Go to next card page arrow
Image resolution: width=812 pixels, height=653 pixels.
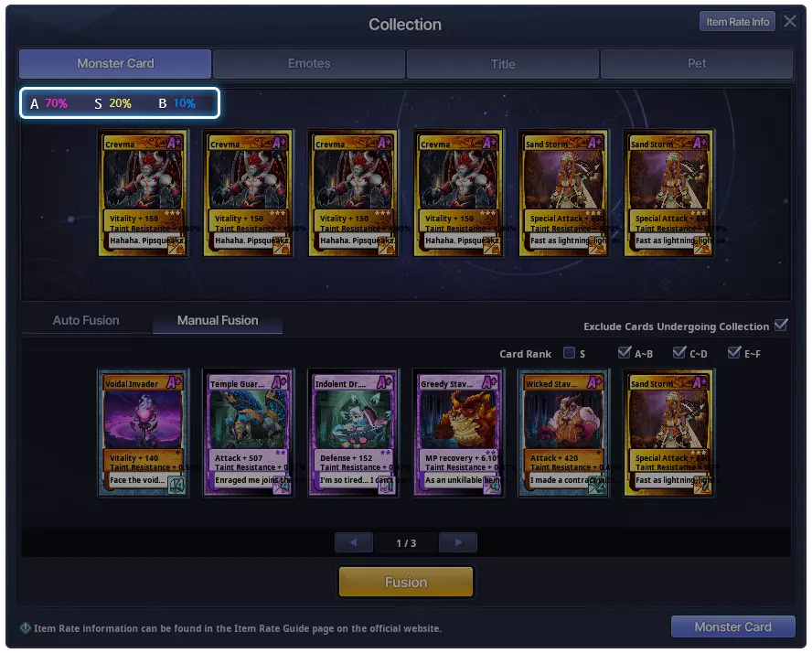pos(458,542)
